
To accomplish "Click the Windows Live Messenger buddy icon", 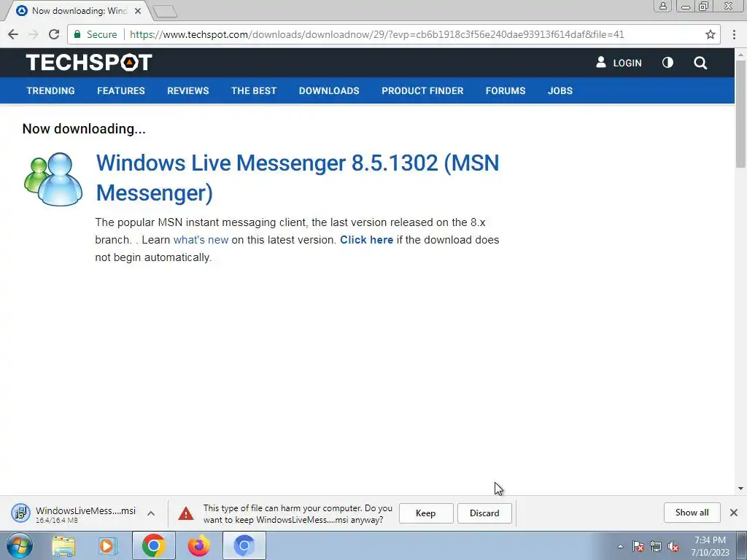I will tap(53, 179).
